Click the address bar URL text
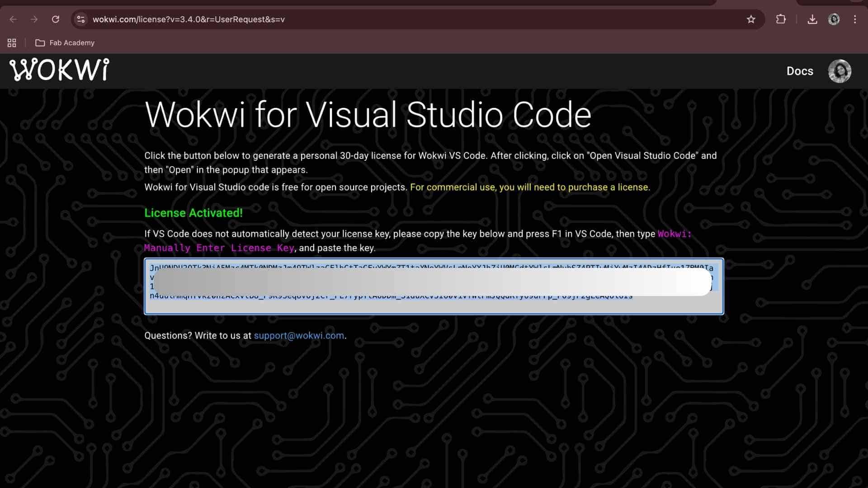The width and height of the screenshot is (868, 488). coord(189,19)
